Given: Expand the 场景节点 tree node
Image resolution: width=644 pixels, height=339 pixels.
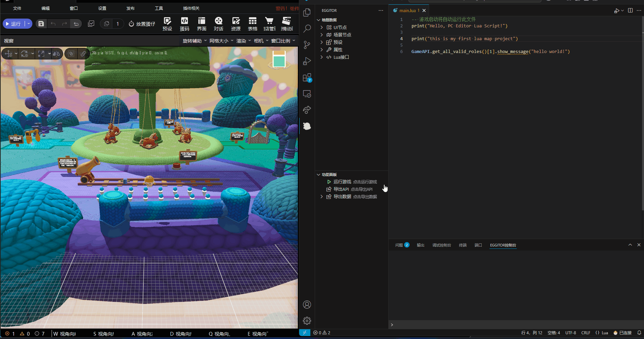Looking at the screenshot, I should (342, 35).
